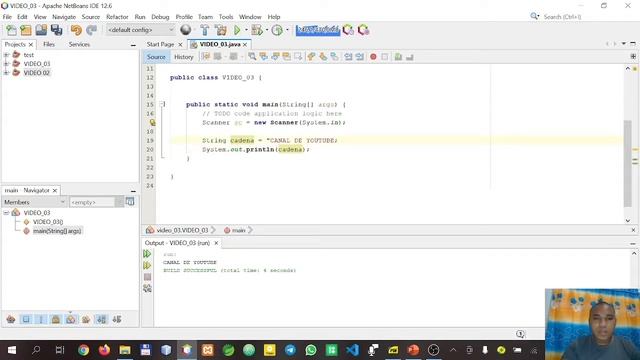
Task: Click the globe browser toolbar icon
Action: 186,30
